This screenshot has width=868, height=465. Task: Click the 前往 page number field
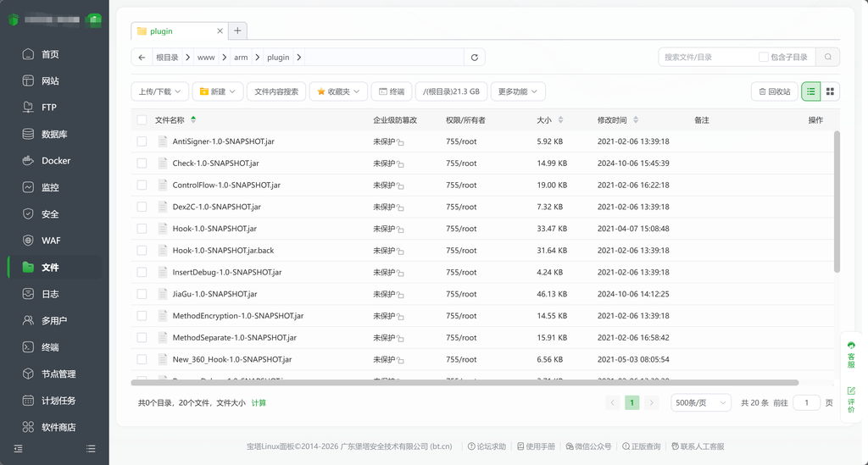tap(806, 403)
